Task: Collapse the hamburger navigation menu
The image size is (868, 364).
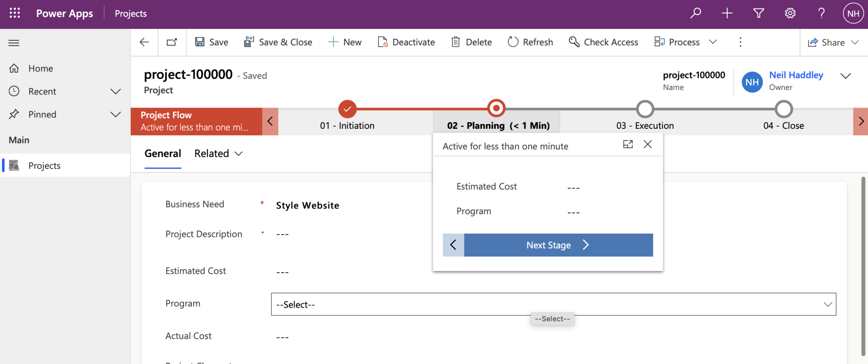Action: point(14,43)
